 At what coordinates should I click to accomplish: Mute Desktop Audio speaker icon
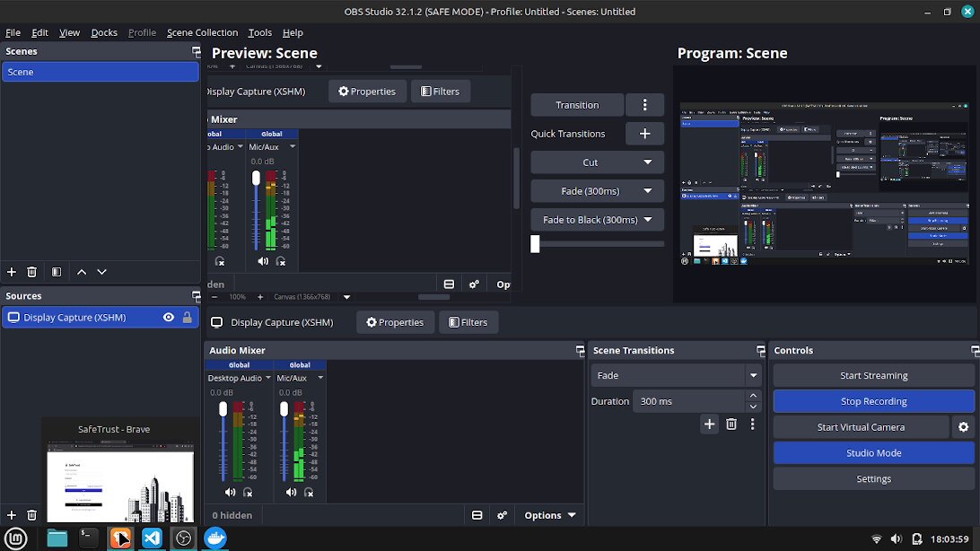[230, 493]
